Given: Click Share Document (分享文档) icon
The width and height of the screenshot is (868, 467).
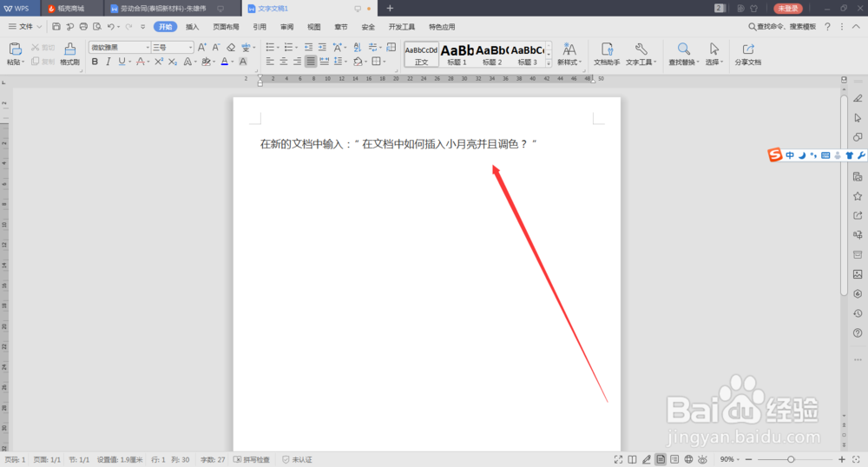Looking at the screenshot, I should point(748,54).
